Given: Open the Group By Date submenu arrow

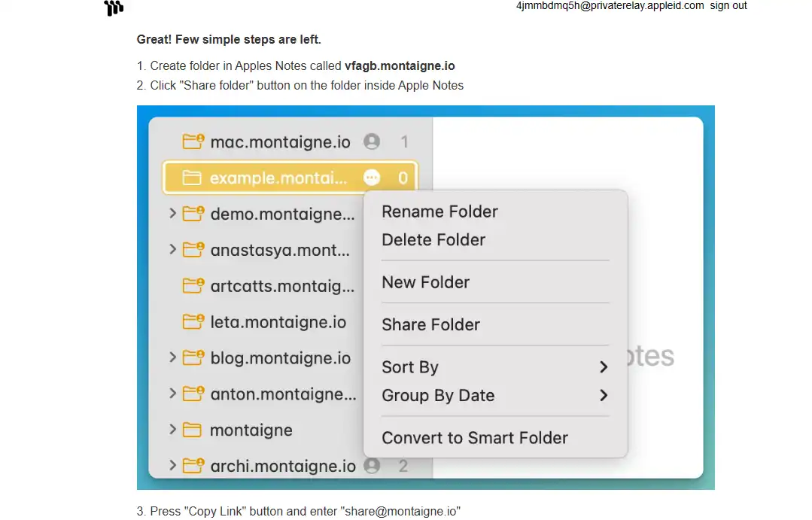Looking at the screenshot, I should [603, 396].
